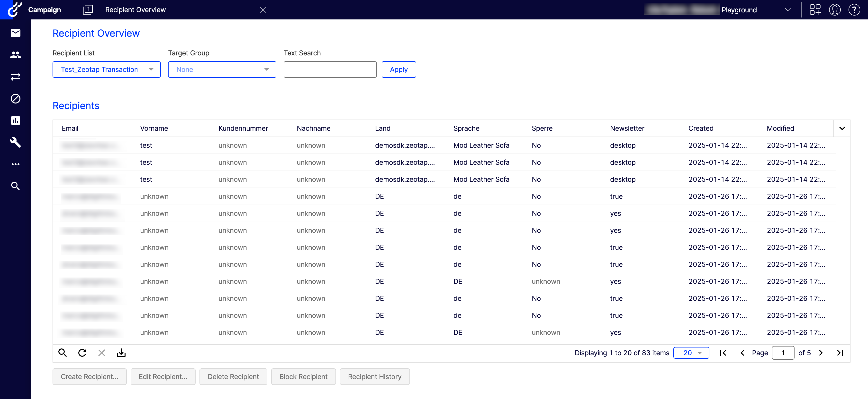
Task: Refresh the recipients table
Action: (x=82, y=353)
